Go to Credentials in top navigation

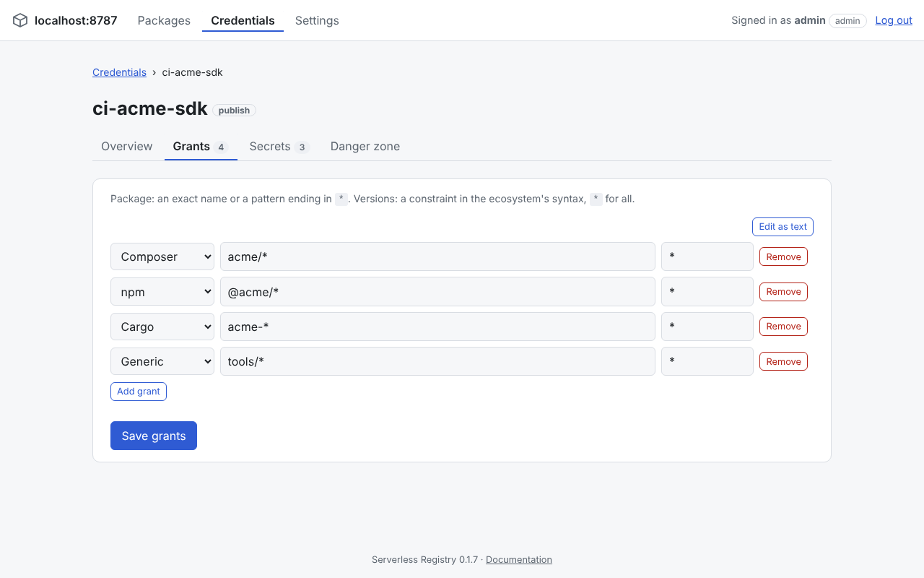[243, 20]
